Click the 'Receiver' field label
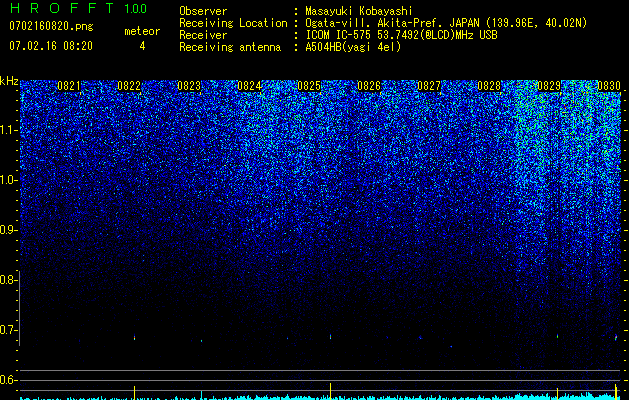 [x=203, y=35]
